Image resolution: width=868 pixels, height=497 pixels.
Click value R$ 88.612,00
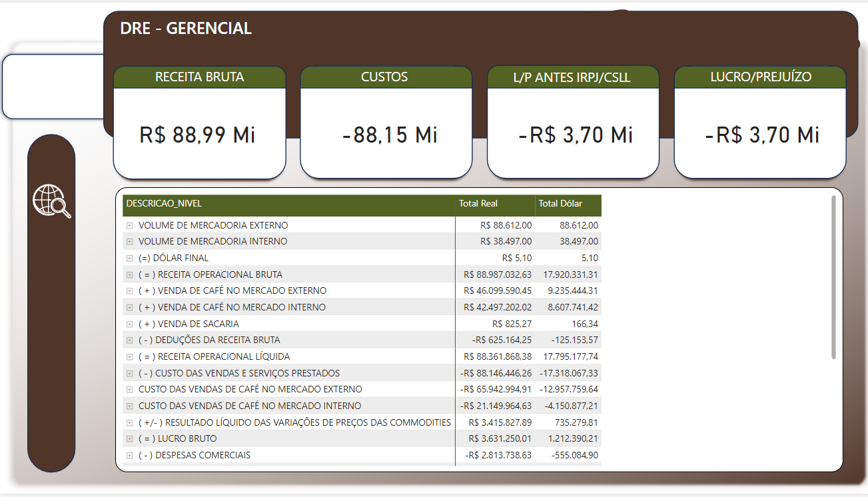point(506,226)
